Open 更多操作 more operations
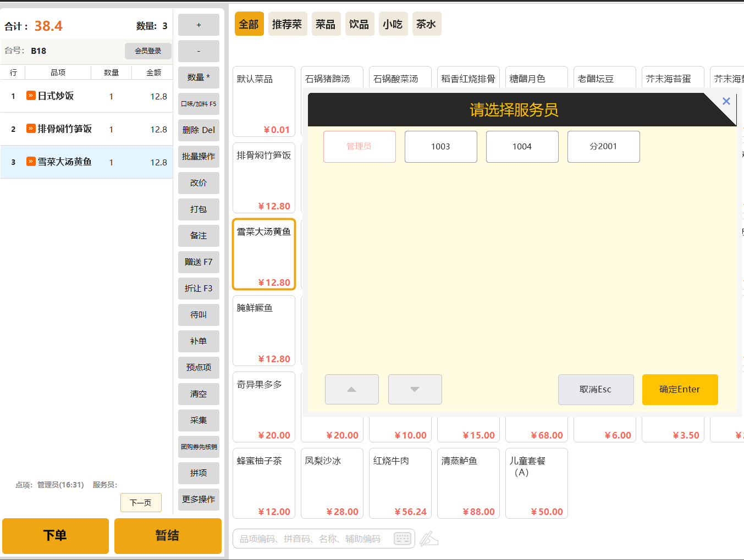 (199, 500)
